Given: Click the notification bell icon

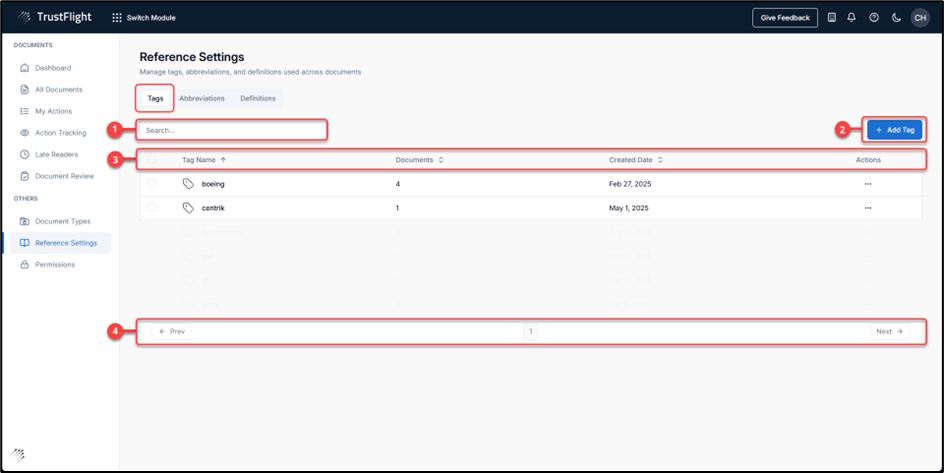Looking at the screenshot, I should pos(852,17).
